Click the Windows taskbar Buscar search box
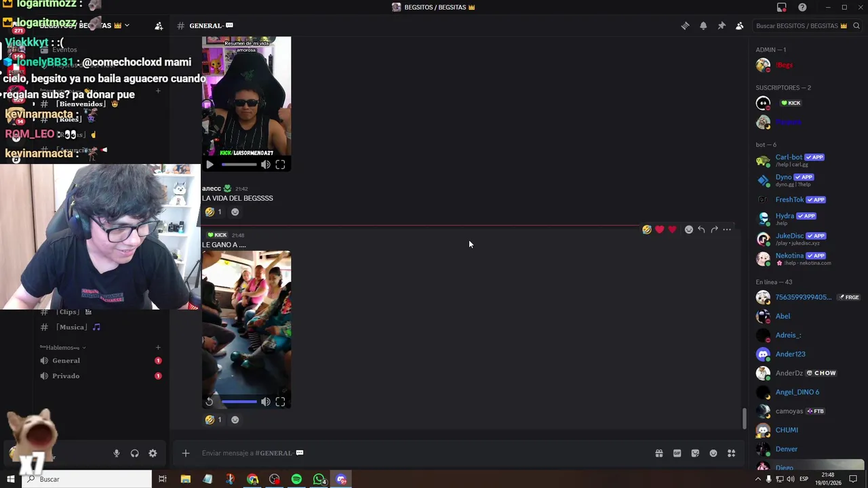868x488 pixels. [86, 479]
